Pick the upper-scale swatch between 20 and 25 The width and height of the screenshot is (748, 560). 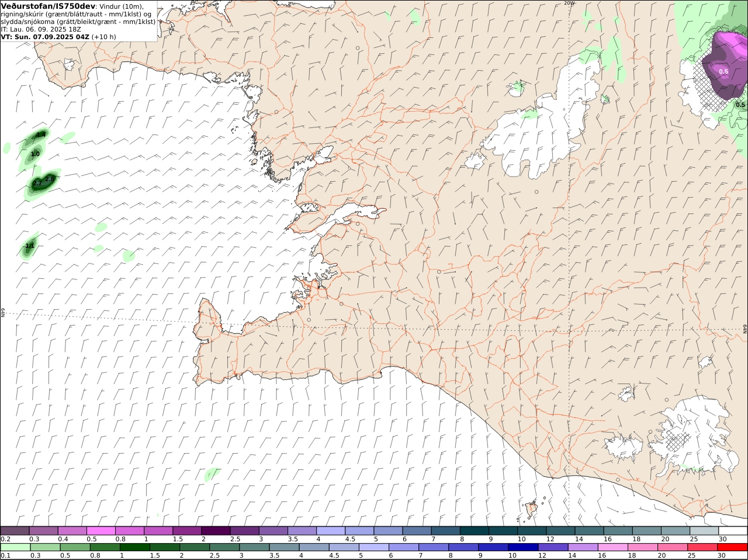[676, 530]
